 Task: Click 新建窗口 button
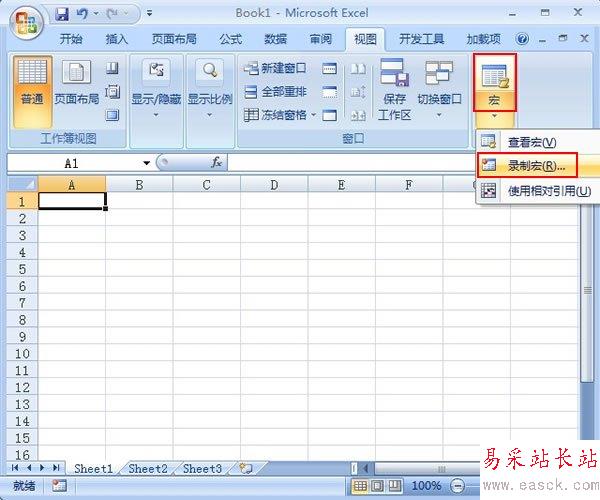275,68
